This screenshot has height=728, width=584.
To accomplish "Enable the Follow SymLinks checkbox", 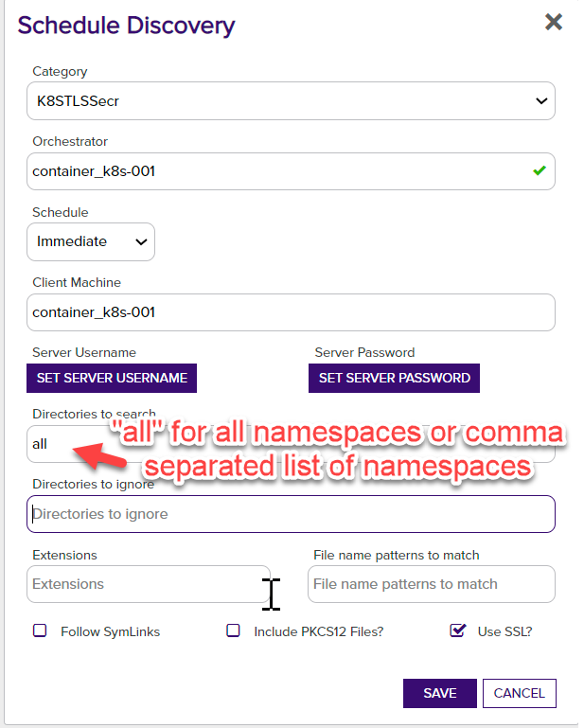I will click(x=40, y=630).
